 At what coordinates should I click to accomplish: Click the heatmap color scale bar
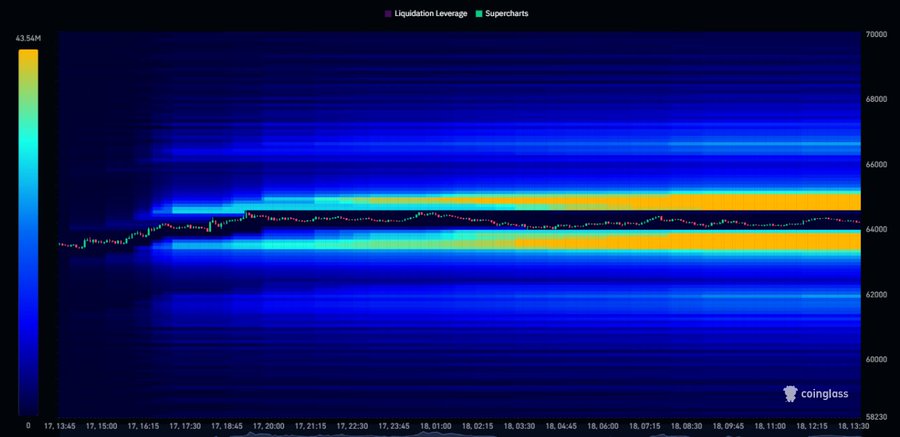[x=28, y=232]
